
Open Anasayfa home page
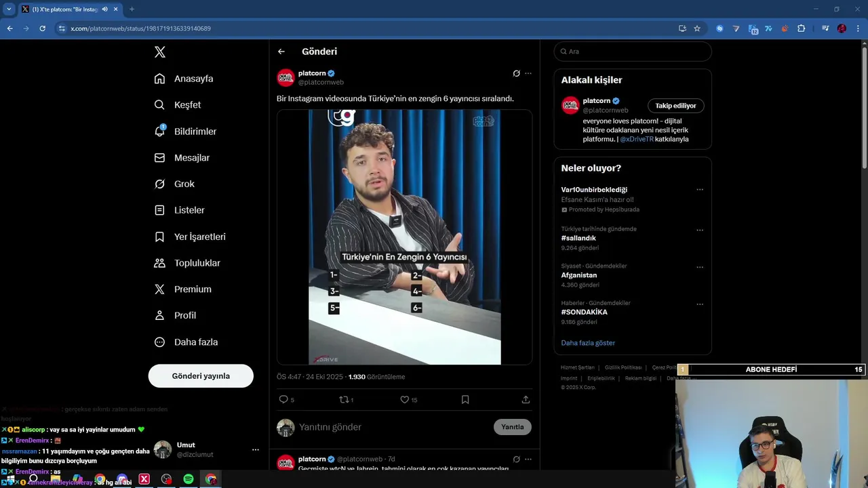184,79
